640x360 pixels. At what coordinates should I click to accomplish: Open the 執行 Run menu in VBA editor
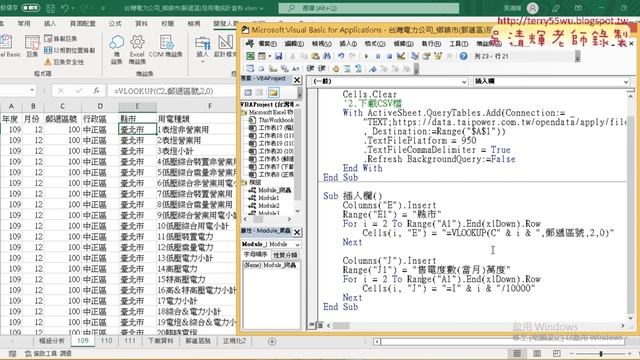coord(431,43)
